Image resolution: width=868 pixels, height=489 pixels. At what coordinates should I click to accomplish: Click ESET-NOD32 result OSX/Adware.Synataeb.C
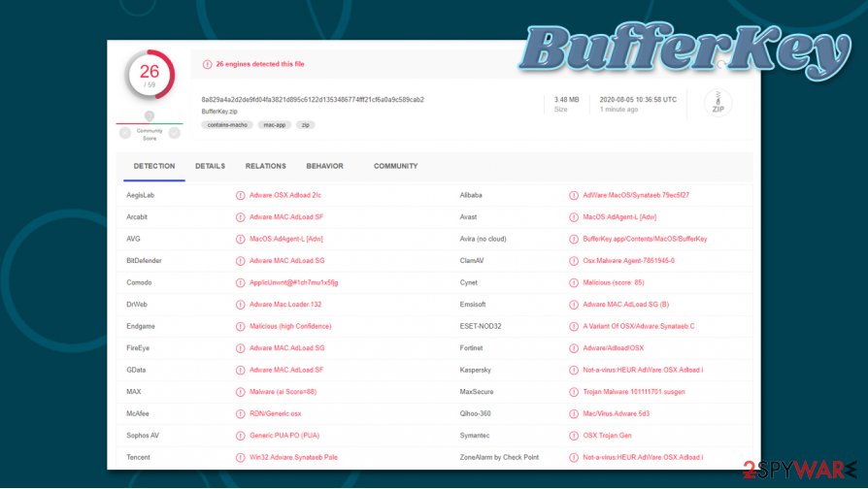638,326
